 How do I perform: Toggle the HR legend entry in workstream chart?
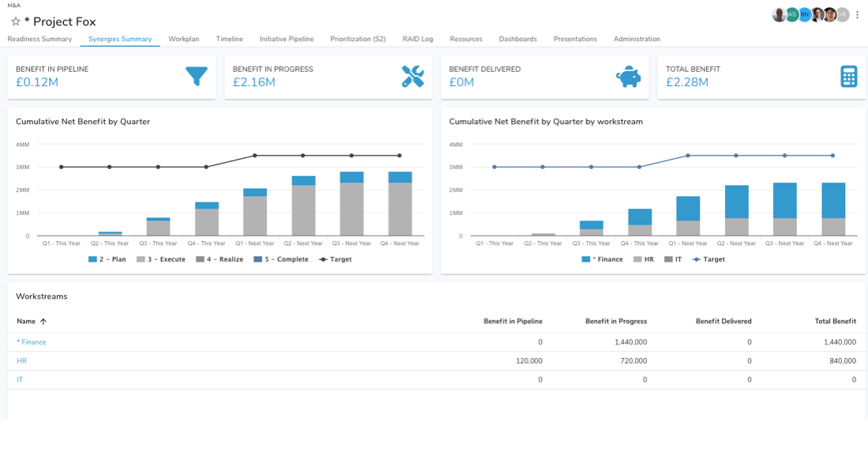(644, 259)
